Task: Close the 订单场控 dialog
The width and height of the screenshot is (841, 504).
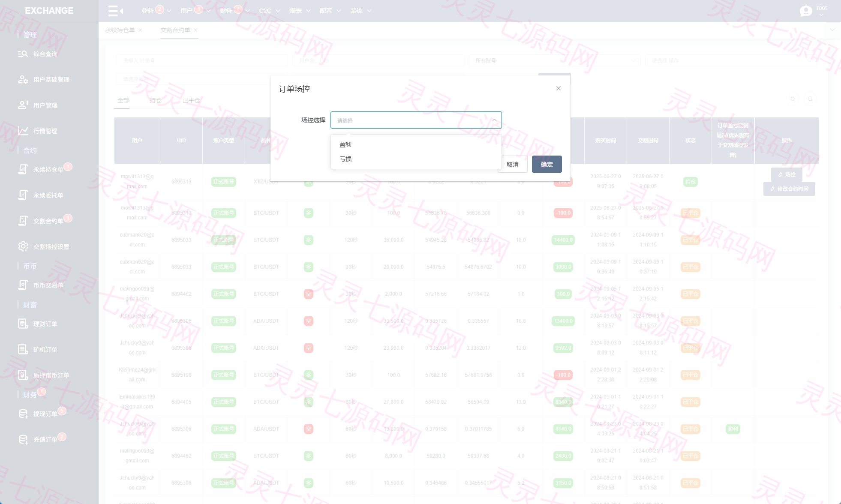Action: coord(558,88)
